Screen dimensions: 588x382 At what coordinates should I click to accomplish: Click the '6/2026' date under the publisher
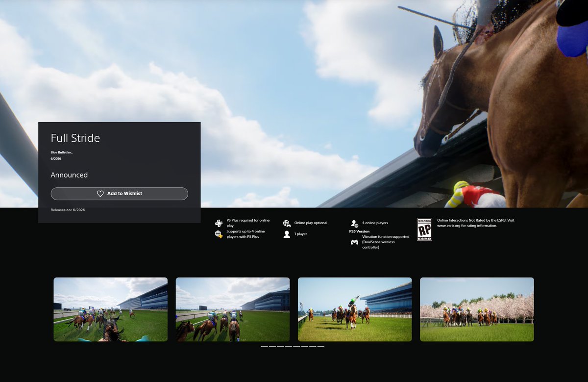point(56,159)
